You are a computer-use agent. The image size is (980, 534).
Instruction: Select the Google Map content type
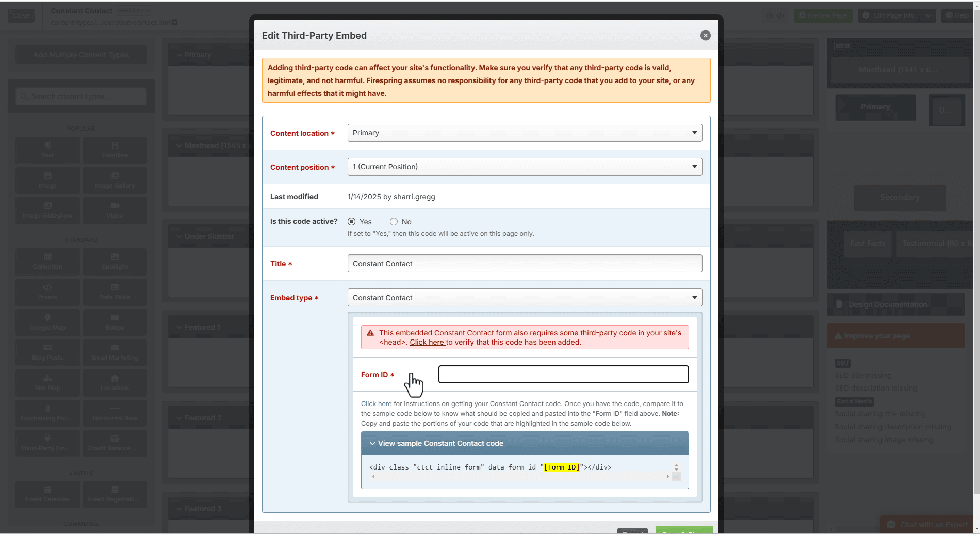(x=47, y=322)
